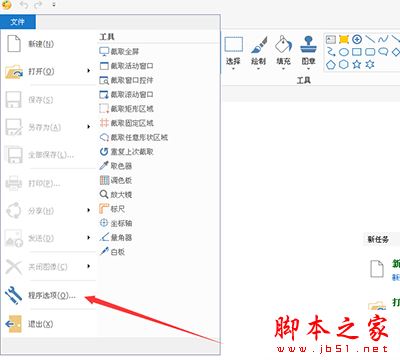Select the hexagon shape
The height and width of the screenshot is (360, 400).
click(344, 64)
